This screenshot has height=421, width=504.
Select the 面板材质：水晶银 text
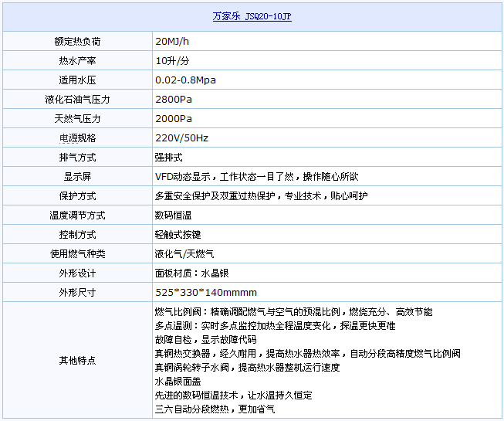coord(192,273)
